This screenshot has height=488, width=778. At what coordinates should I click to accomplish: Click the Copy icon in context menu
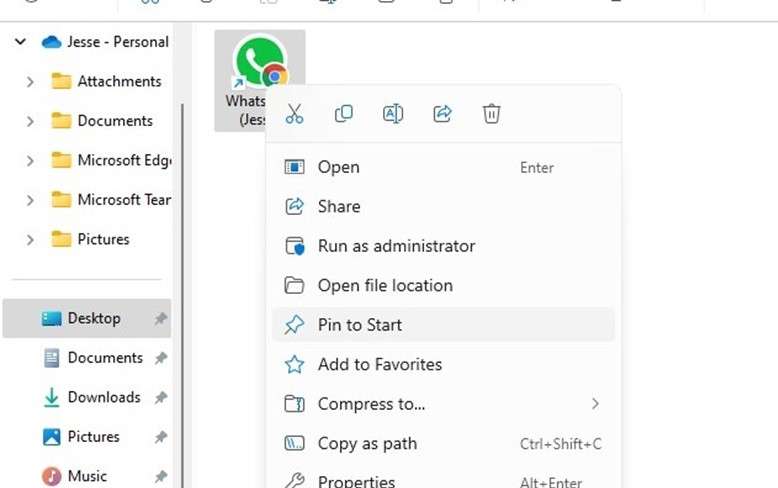[343, 114]
